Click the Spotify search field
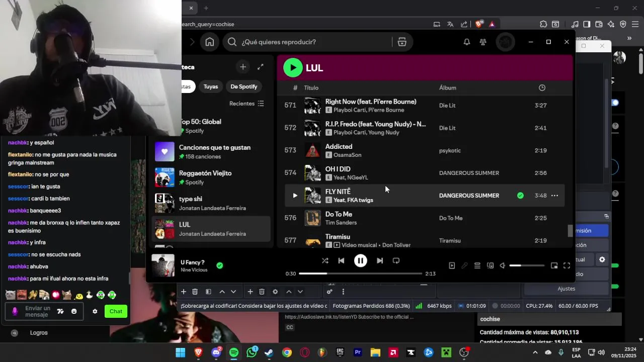644x362 pixels. pos(312,42)
